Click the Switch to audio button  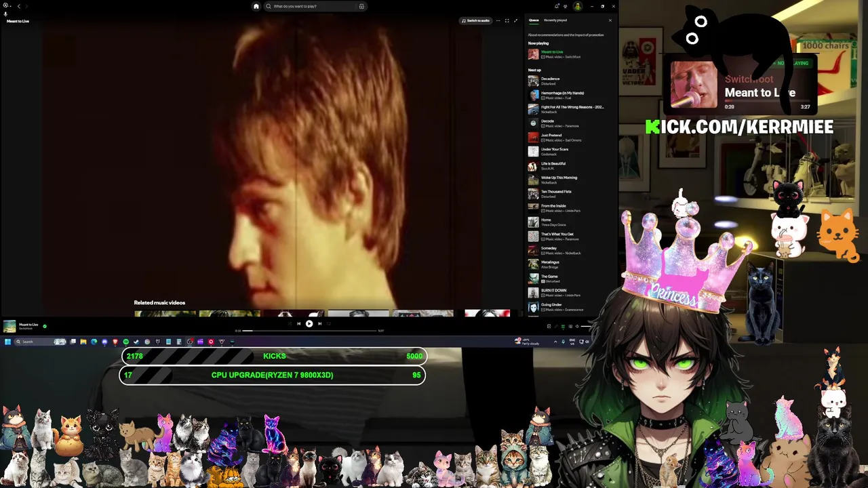475,20
